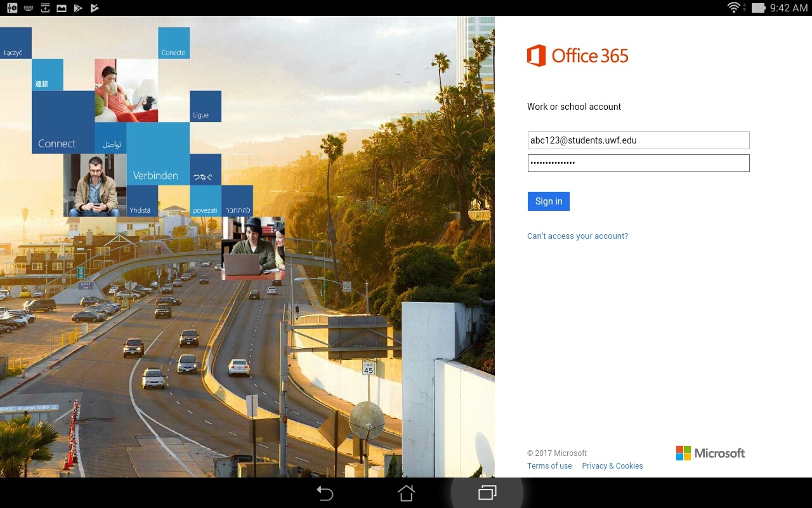Screen dimensions: 812x508
Task: Tap the clock app notification icon
Action: [12, 8]
